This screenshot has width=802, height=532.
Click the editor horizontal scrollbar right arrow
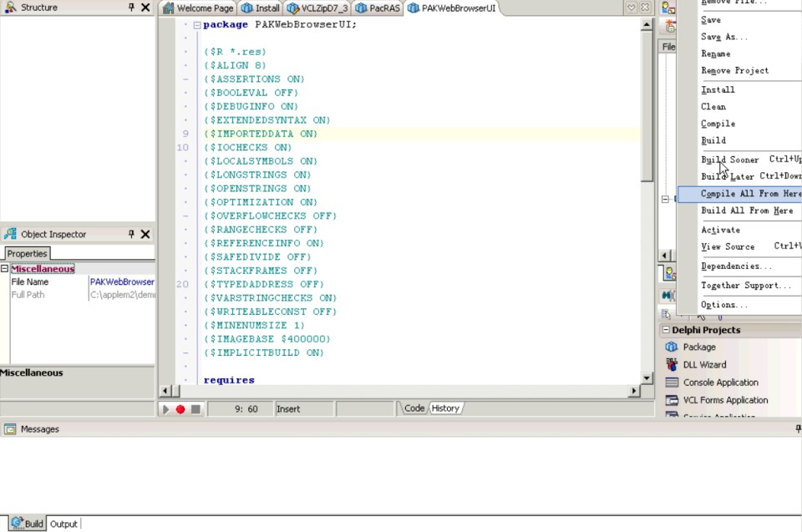click(x=634, y=391)
